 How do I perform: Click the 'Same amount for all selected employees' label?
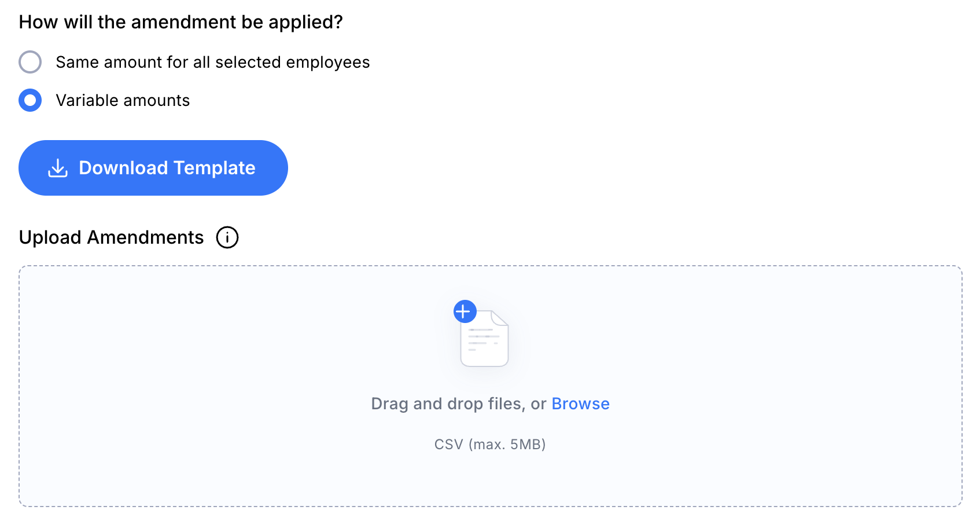tap(213, 62)
